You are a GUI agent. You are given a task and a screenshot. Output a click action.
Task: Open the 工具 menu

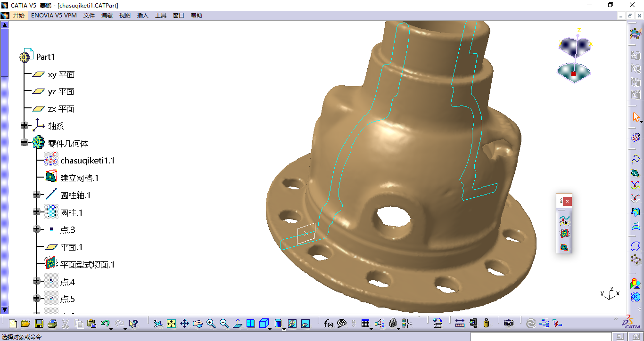click(161, 16)
